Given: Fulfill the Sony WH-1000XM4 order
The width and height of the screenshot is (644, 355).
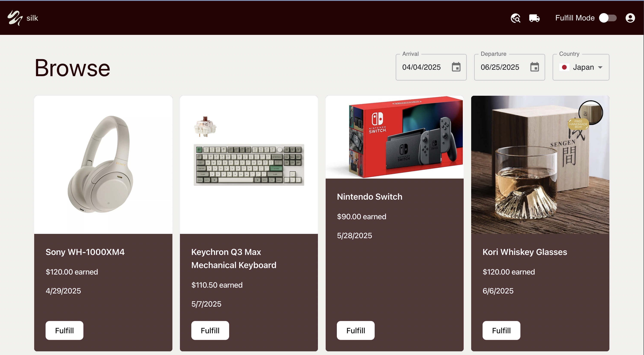Looking at the screenshot, I should click(x=64, y=330).
